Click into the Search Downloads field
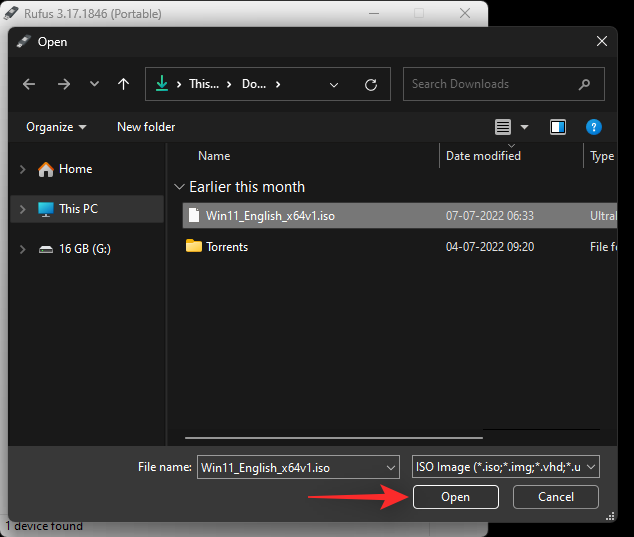 503,84
